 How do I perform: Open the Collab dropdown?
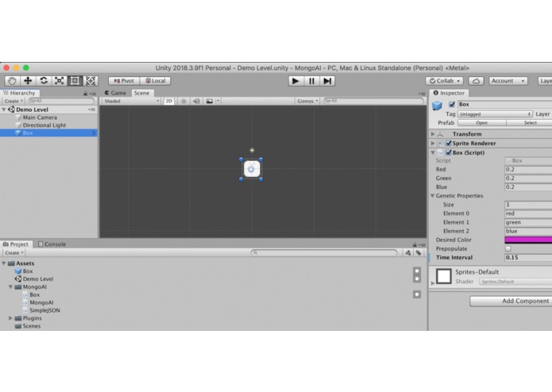coord(444,81)
